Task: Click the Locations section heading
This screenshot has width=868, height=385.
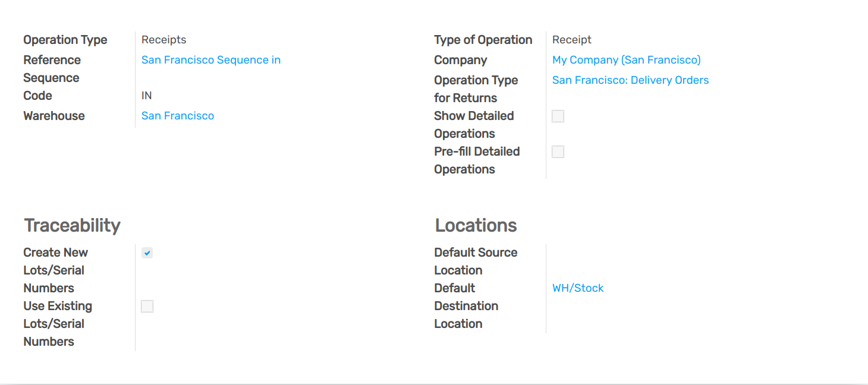Action: tap(476, 226)
